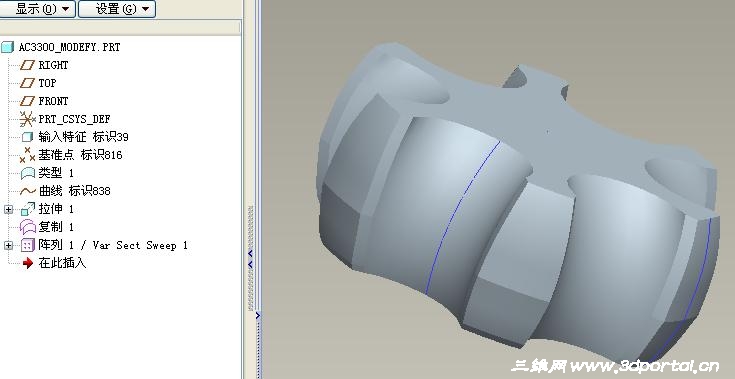Select the 在此插入 insert-here red arrow

28,263
